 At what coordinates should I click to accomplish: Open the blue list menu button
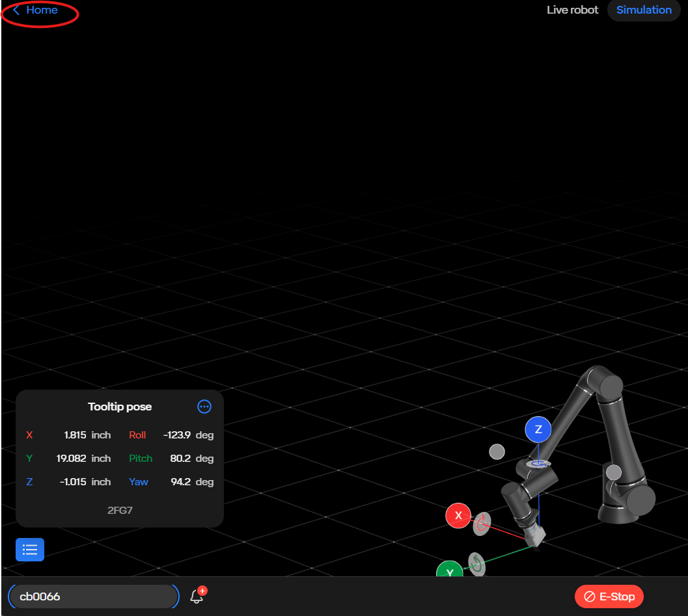coord(30,550)
